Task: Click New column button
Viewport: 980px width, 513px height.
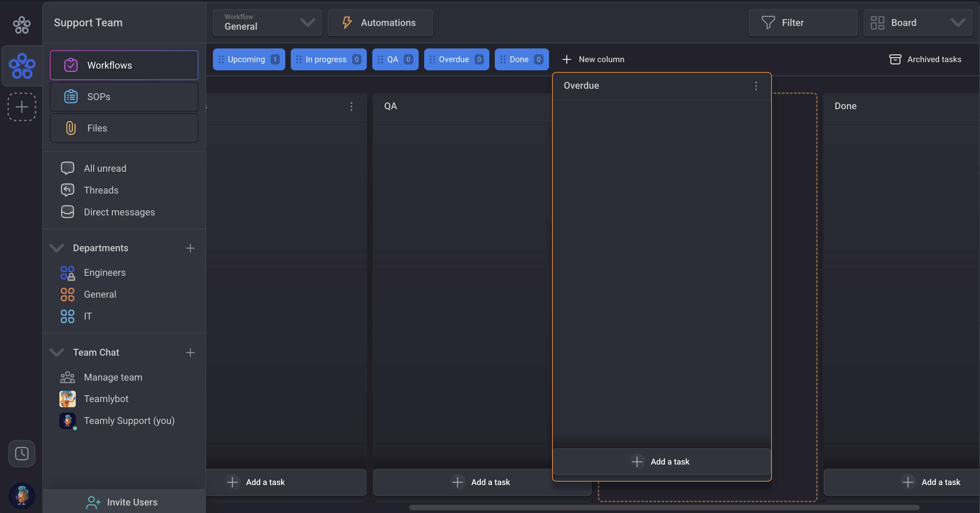Action: (x=593, y=59)
